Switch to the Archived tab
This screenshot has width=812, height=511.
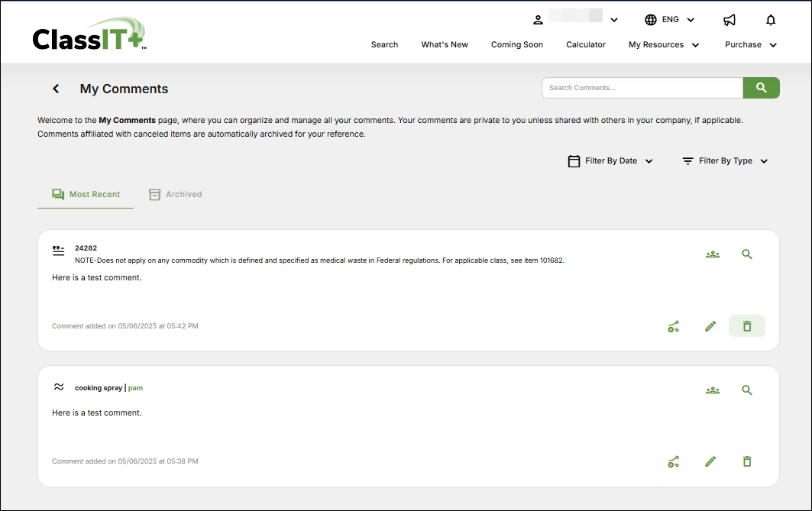[x=176, y=194]
